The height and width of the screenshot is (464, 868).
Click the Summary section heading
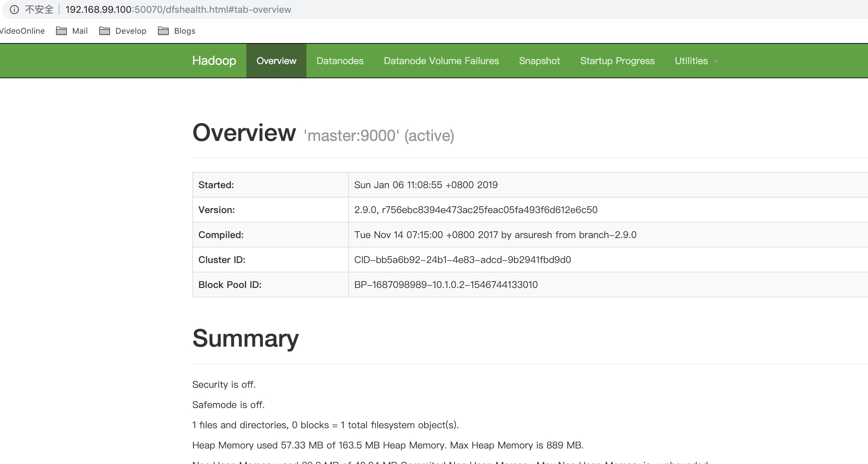click(x=245, y=338)
